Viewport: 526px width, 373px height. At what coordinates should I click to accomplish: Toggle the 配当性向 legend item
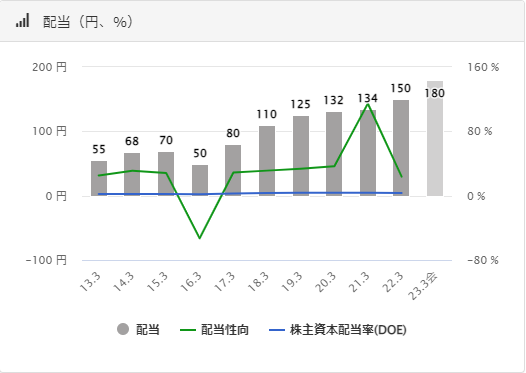[214, 330]
